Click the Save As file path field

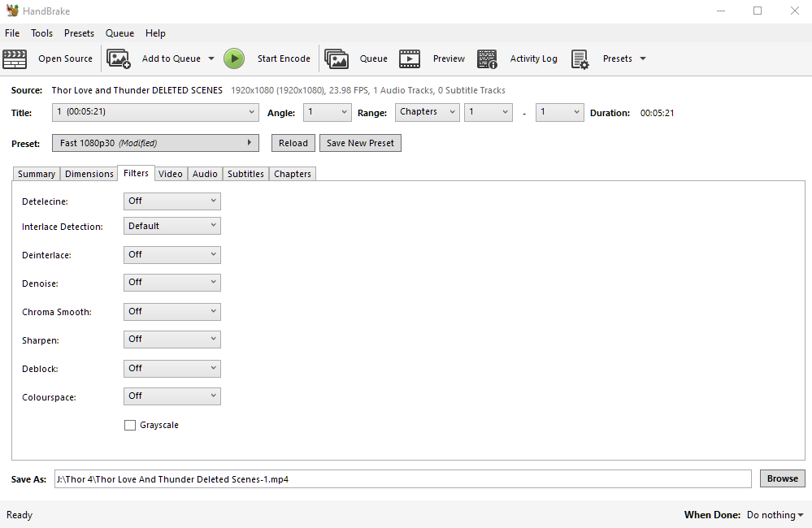[403, 478]
